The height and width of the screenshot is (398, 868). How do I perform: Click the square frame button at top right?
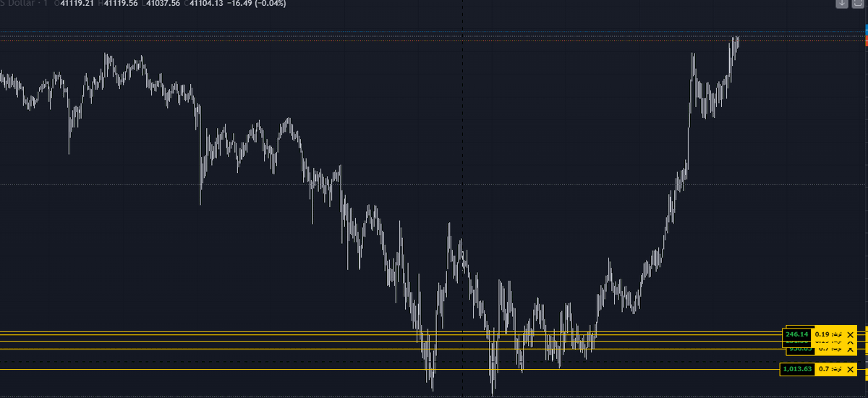[856, 4]
